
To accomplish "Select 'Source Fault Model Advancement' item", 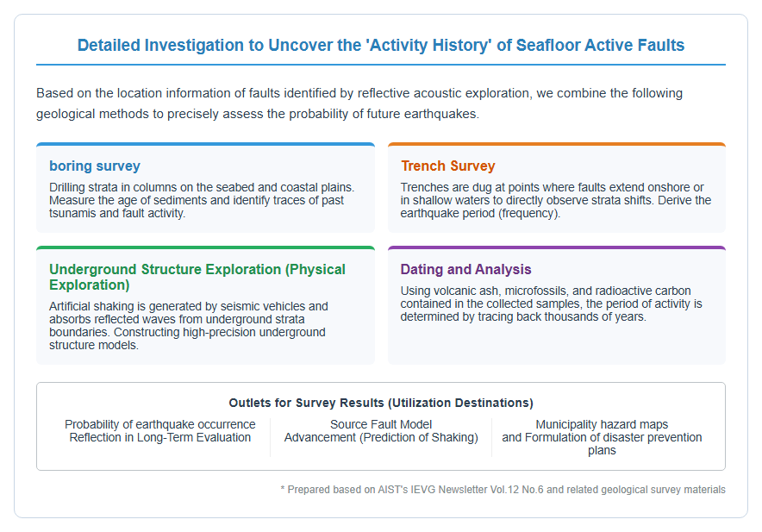I will pyautogui.click(x=381, y=431).
